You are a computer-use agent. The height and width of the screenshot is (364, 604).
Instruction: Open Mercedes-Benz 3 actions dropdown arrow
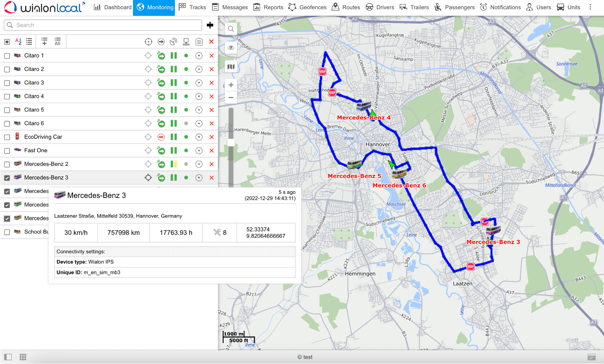[199, 178]
